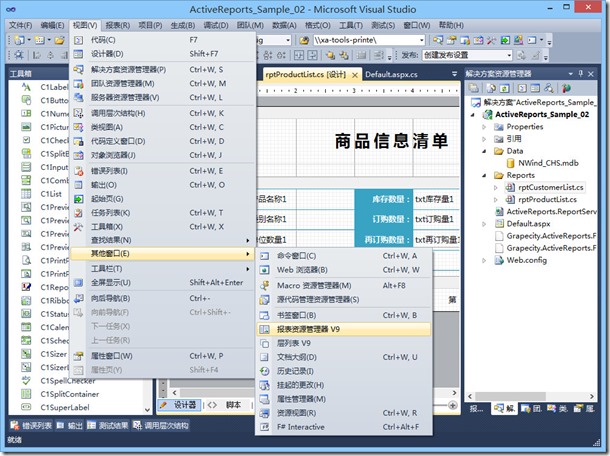Collapse the Data folder node
The width and height of the screenshot is (610, 456).
pyautogui.click(x=484, y=151)
